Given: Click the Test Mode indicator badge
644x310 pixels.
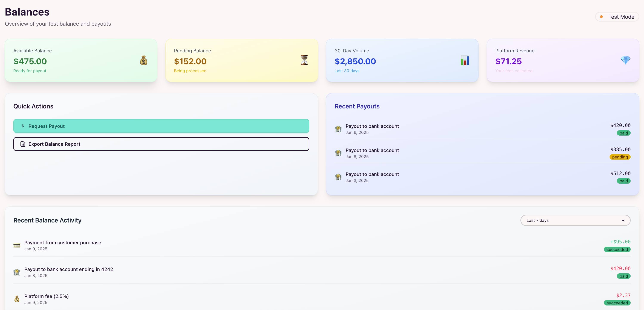Looking at the screenshot, I should coord(617,17).
